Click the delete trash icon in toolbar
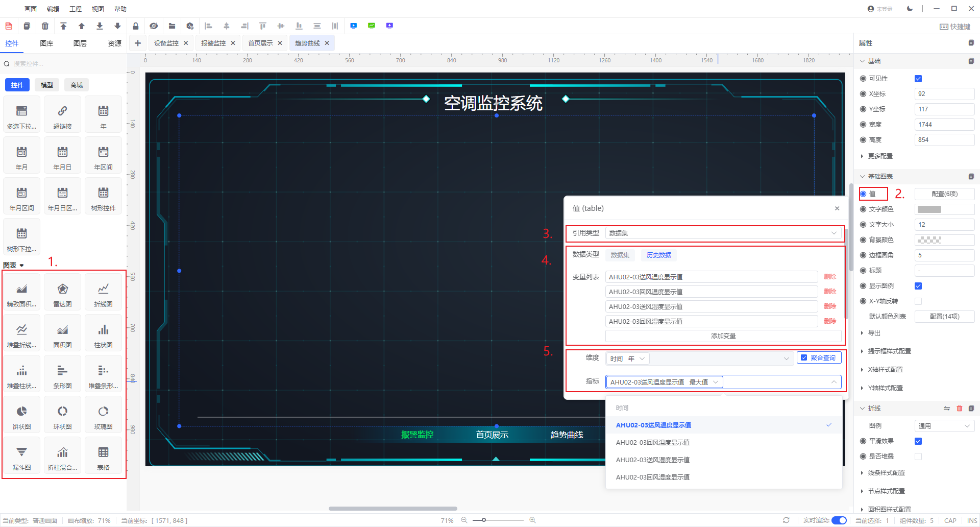Screen dimensions: 980x527 point(45,26)
